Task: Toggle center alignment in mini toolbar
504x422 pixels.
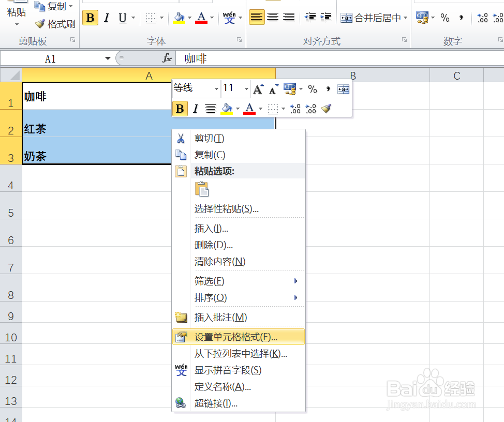Action: (211, 109)
